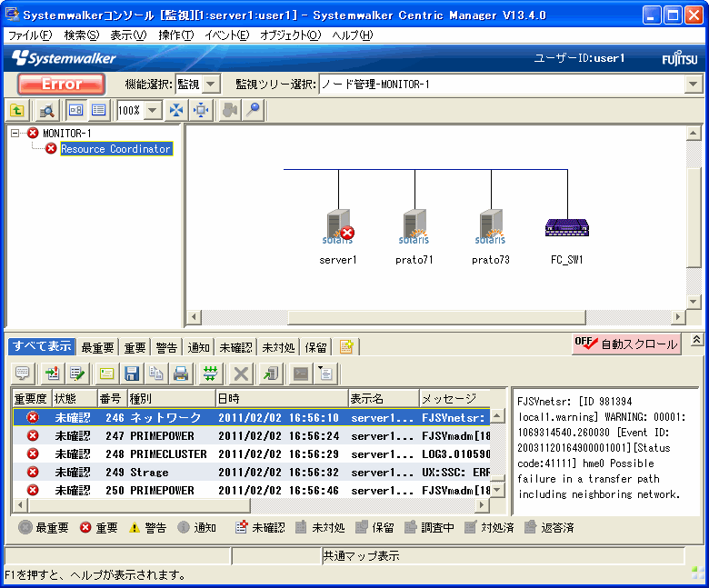
Task: Click the up-folder icon in map toolbar
Action: pyautogui.click(x=17, y=110)
